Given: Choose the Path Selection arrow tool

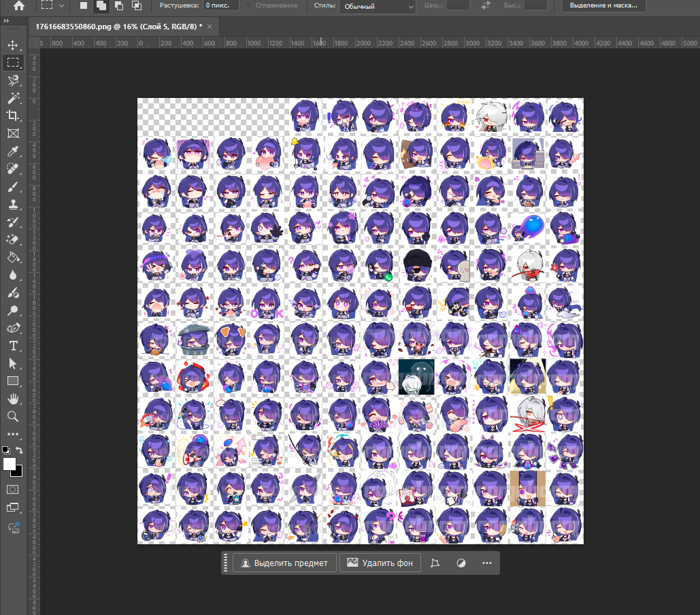Looking at the screenshot, I should [13, 363].
